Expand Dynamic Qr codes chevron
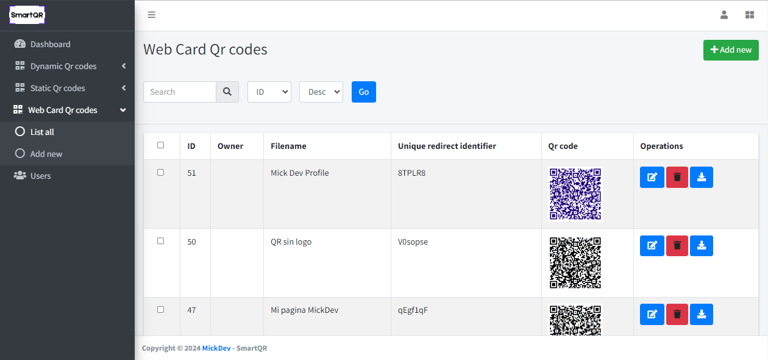768x360 pixels. [124, 66]
